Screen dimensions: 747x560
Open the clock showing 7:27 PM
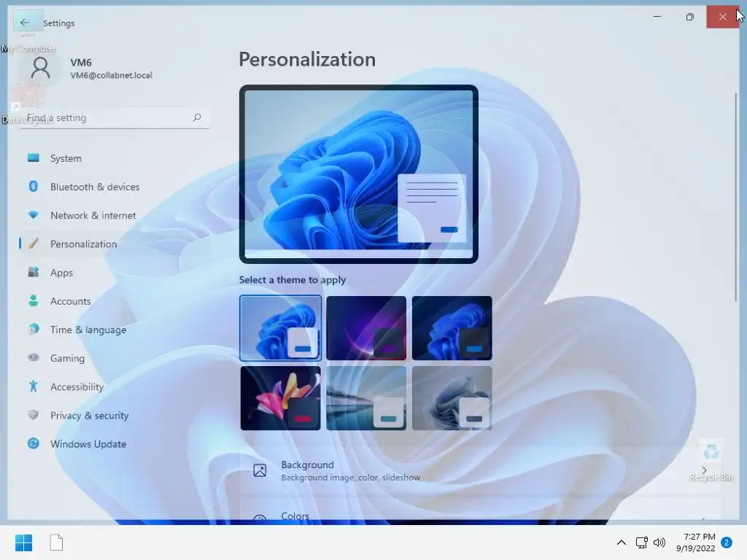695,542
